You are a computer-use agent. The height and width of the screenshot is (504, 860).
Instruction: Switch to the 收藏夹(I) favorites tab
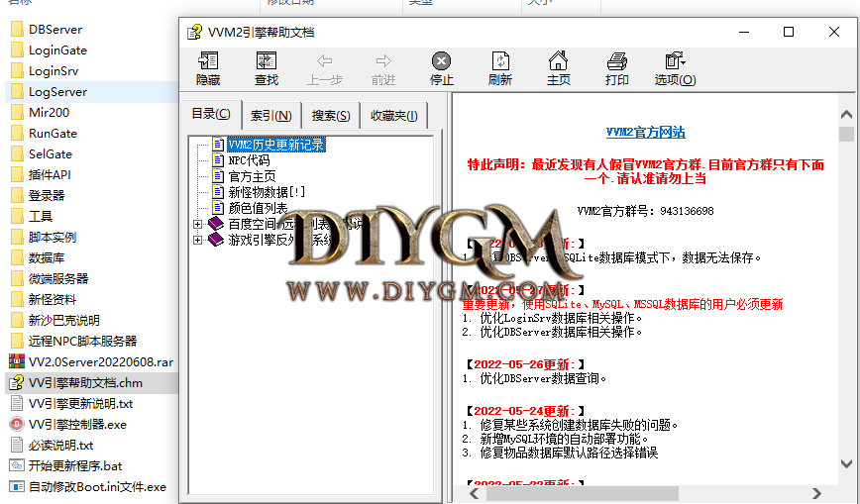click(x=393, y=116)
